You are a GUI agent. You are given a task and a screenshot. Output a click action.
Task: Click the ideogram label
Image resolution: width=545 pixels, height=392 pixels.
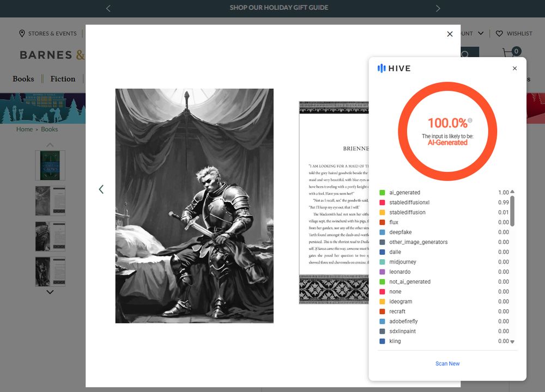(x=401, y=302)
